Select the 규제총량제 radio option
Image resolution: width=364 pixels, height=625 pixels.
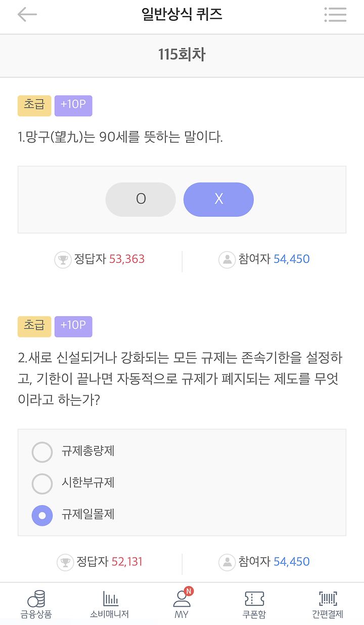(42, 452)
